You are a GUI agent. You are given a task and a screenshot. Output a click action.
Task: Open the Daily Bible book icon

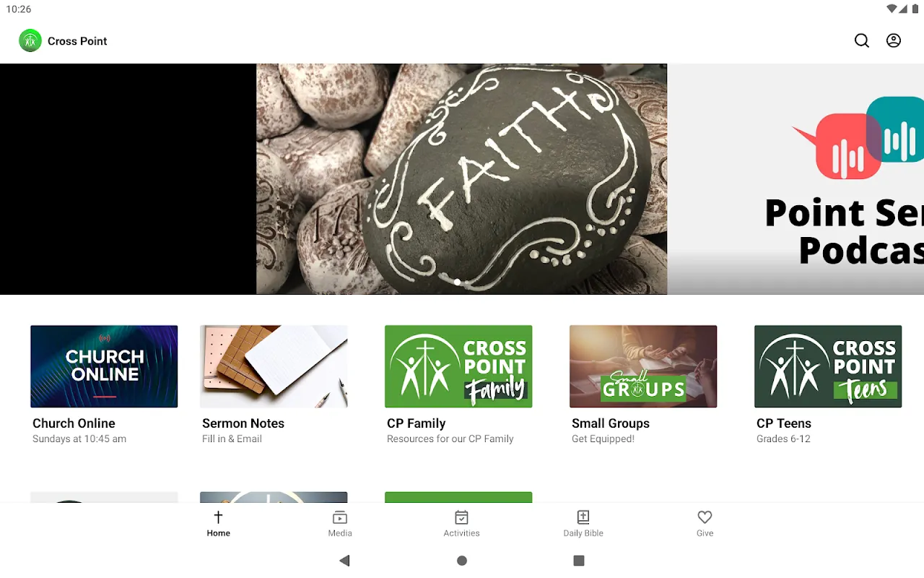[583, 517]
